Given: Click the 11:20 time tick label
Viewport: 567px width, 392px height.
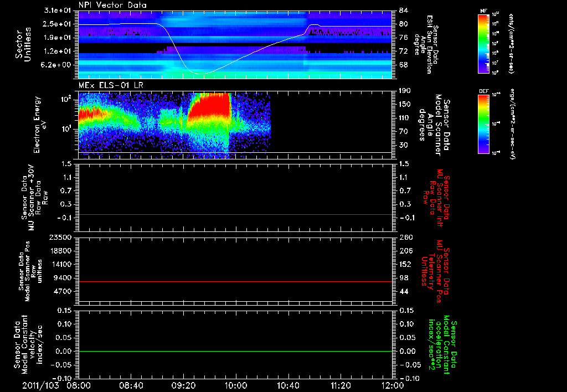Looking at the screenshot, I should tap(341, 385).
